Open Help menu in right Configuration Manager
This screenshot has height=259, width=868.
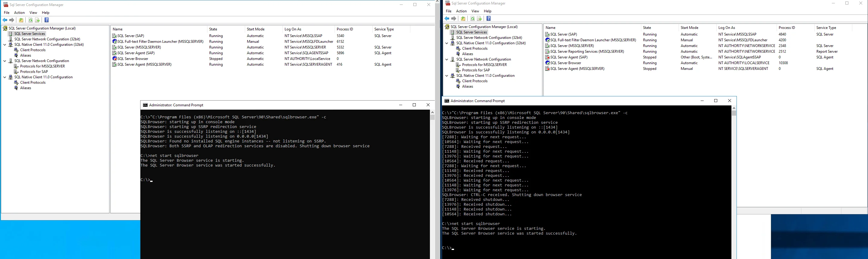click(488, 11)
